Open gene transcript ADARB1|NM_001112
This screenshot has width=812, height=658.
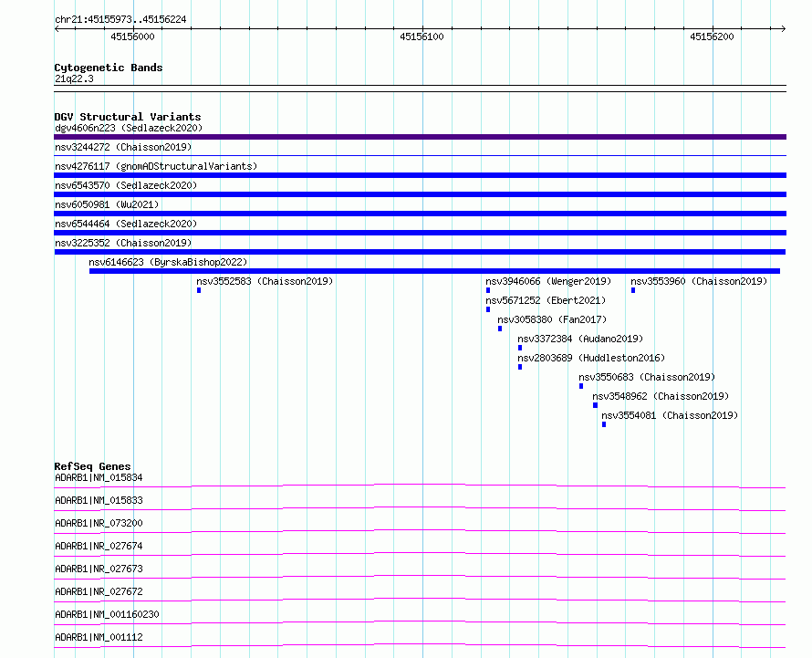[99, 637]
